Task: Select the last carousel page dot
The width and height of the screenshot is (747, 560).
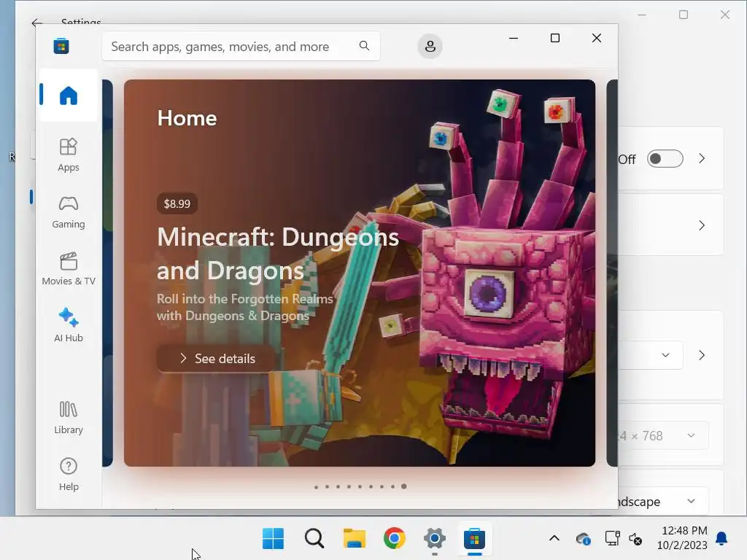Action: coord(403,486)
